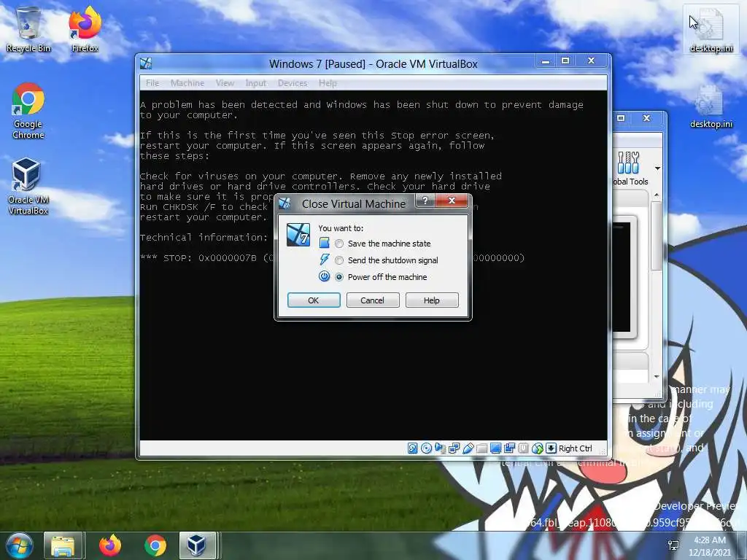
Task: Click the question mark help button in dialog title
Action: [x=425, y=201]
